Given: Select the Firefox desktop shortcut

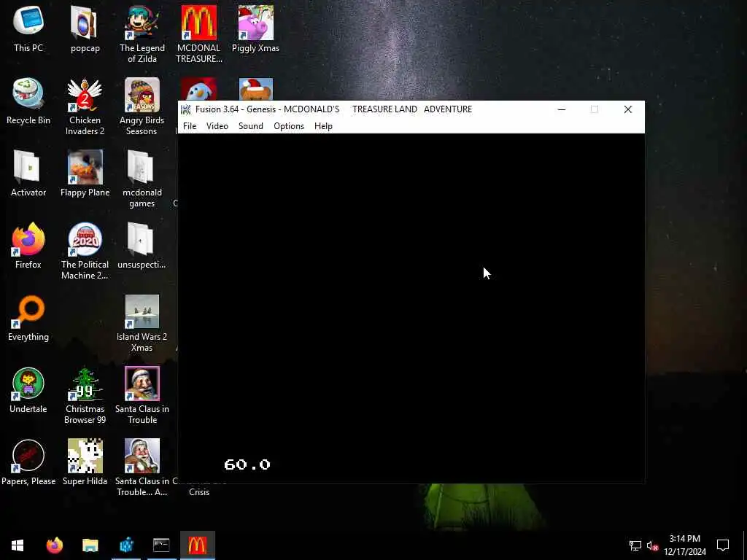Looking at the screenshot, I should tap(28, 245).
